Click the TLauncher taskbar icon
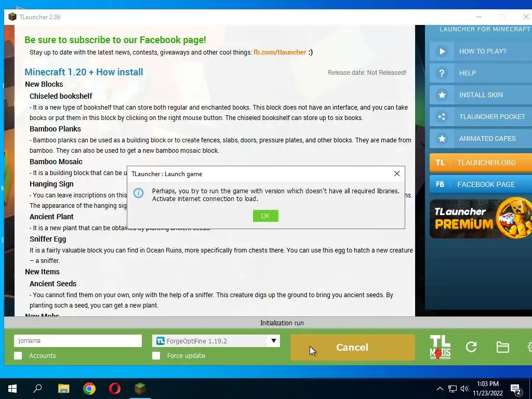Viewport: 532px width, 399px height. pyautogui.click(x=140, y=389)
